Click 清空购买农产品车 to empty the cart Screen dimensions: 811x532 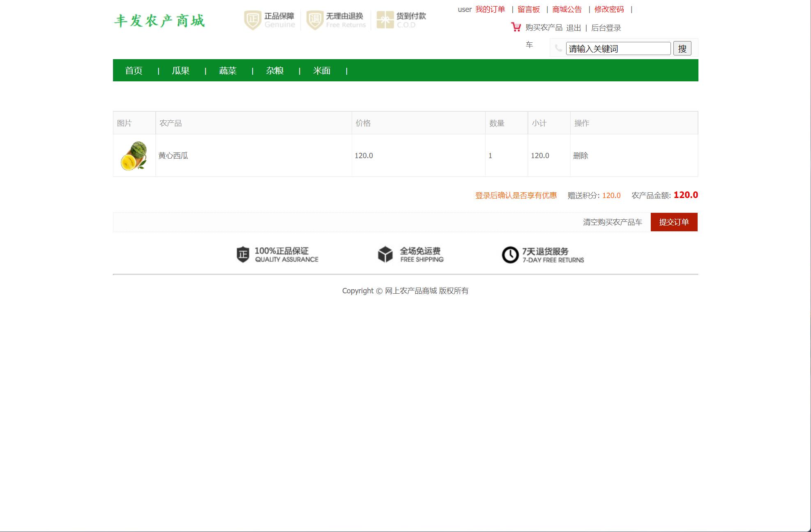pyautogui.click(x=612, y=221)
